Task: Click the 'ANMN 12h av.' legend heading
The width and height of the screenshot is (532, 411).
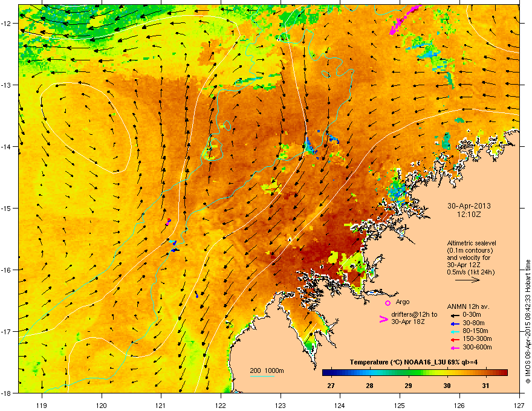Action: pyautogui.click(x=468, y=306)
